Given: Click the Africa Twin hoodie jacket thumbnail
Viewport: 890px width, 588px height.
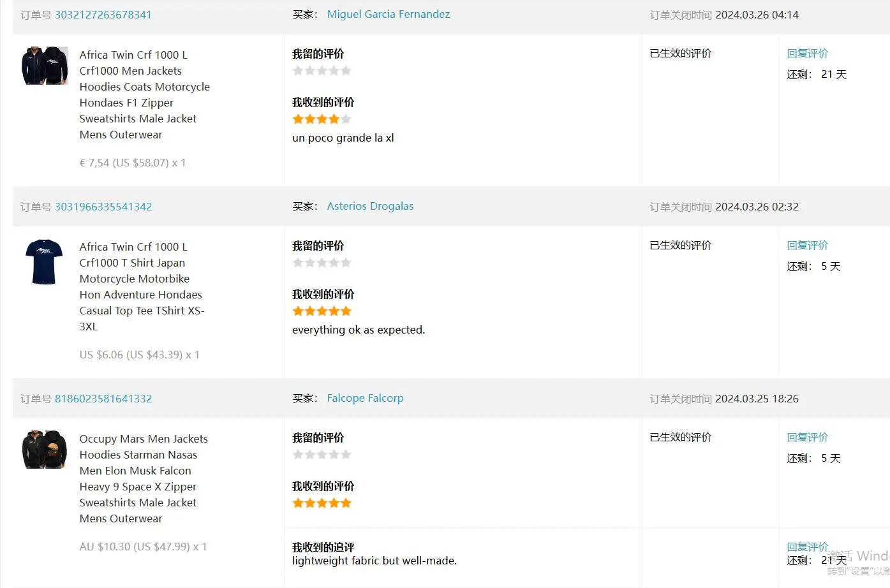Looking at the screenshot, I should (45, 66).
